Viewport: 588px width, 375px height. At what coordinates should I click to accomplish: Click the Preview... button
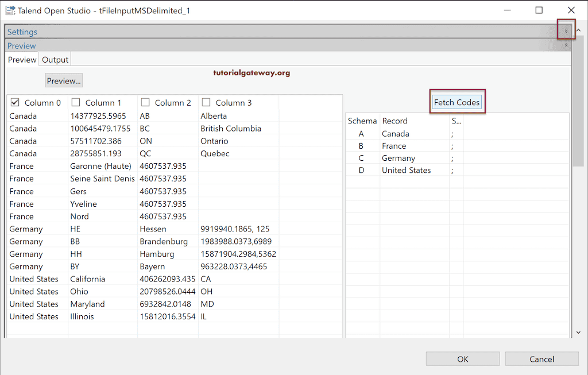coord(63,80)
